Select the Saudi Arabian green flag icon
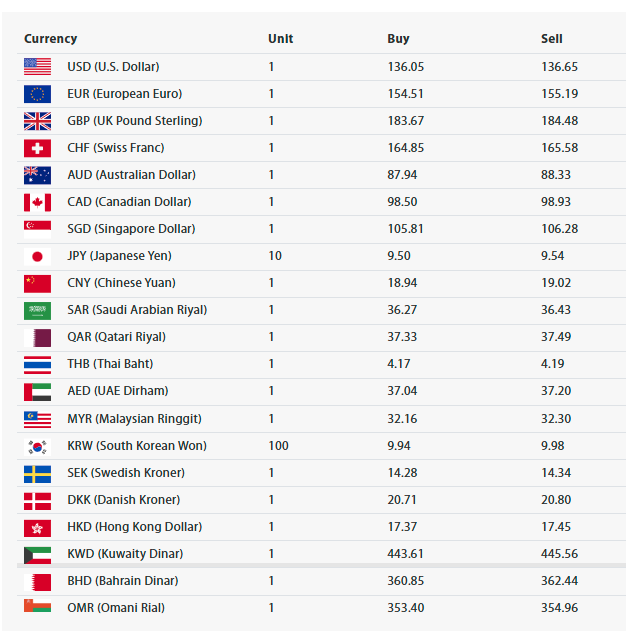 click(x=37, y=310)
